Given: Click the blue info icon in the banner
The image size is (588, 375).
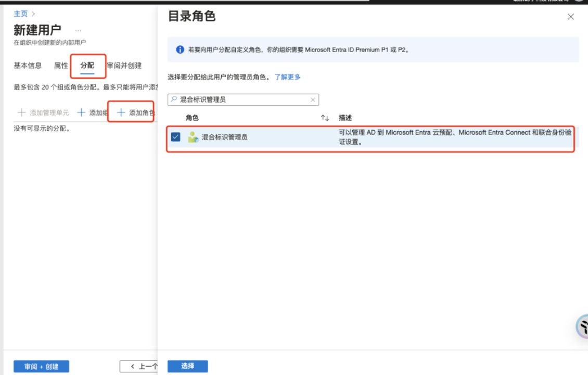Looking at the screenshot, I should [180, 49].
